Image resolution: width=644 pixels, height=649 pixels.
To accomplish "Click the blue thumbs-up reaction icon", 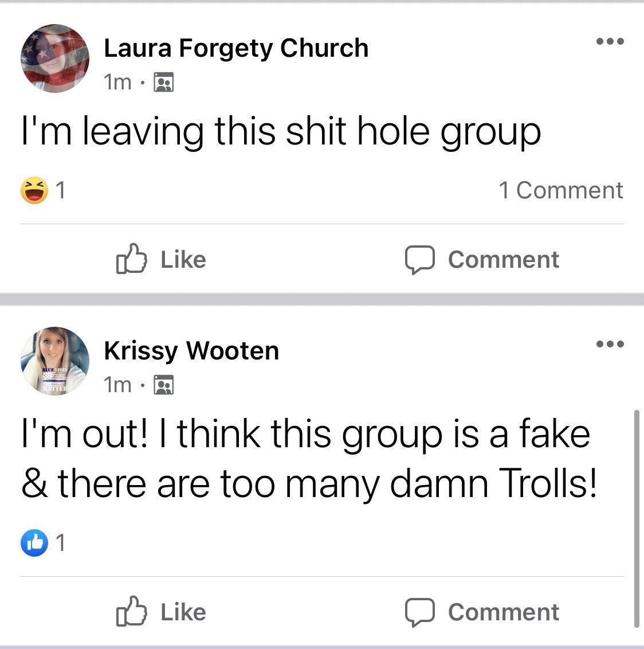I will pyautogui.click(x=34, y=542).
